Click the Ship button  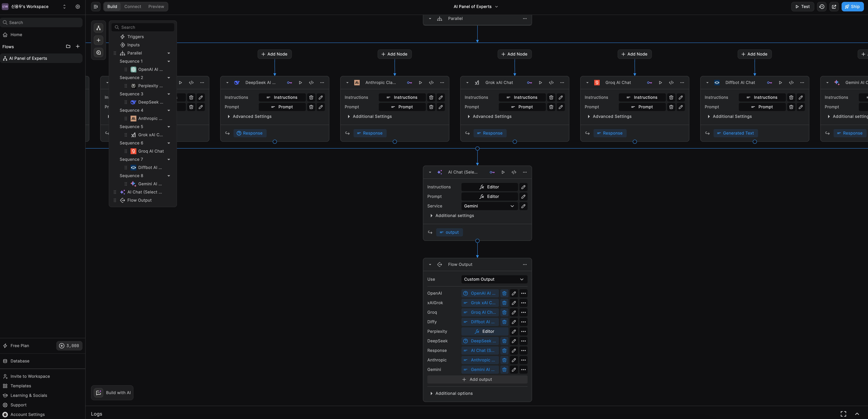tap(852, 7)
